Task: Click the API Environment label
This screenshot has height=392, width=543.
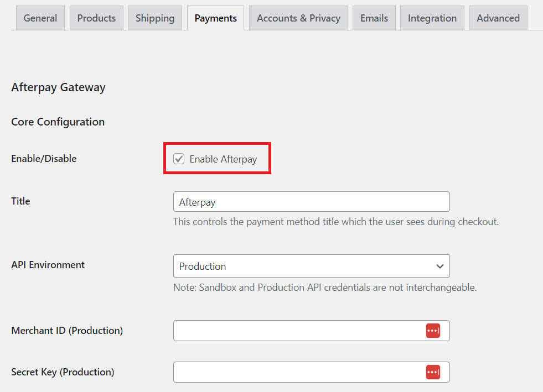Action: (x=48, y=265)
